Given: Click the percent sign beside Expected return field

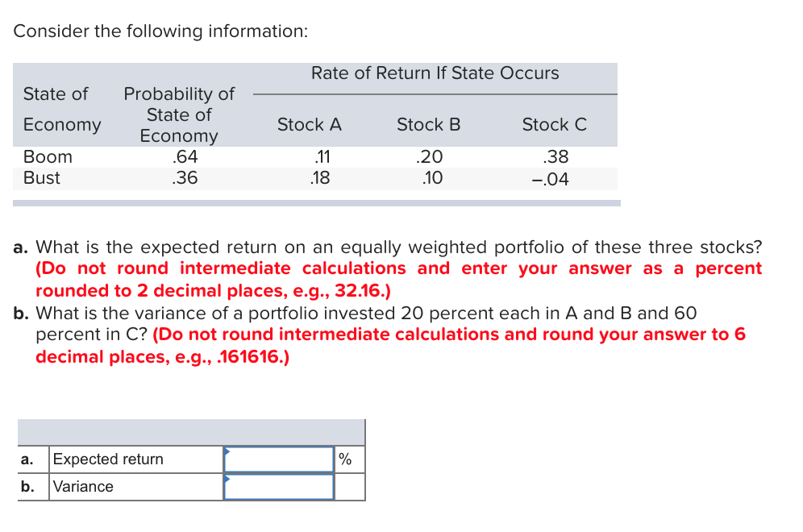Looking at the screenshot, I should [x=343, y=459].
